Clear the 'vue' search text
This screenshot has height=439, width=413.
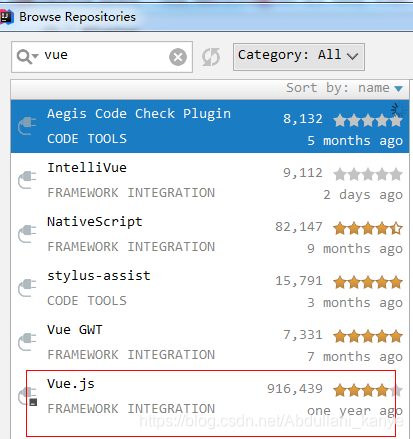(x=178, y=57)
